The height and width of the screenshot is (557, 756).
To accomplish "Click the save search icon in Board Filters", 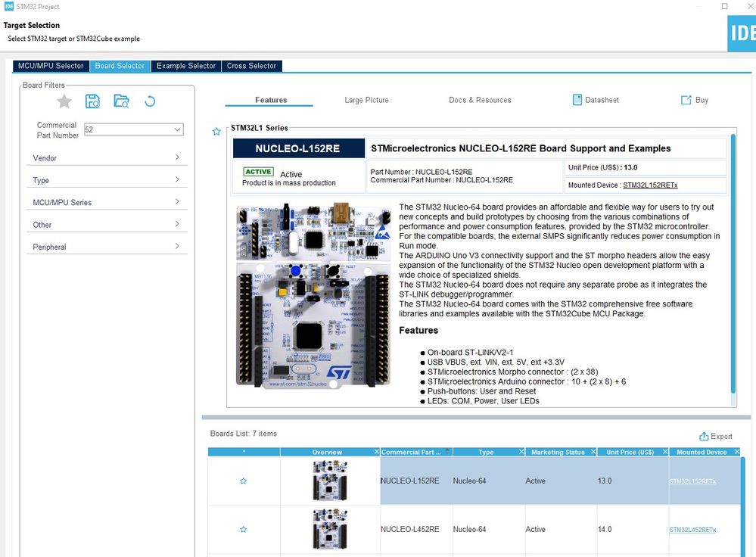I will click(92, 101).
